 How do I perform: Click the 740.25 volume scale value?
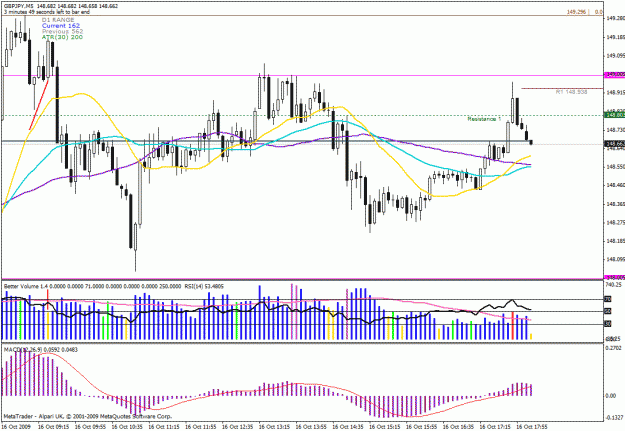(x=613, y=285)
